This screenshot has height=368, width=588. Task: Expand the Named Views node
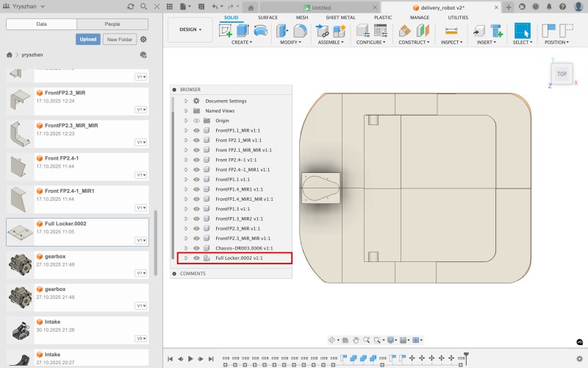(186, 111)
